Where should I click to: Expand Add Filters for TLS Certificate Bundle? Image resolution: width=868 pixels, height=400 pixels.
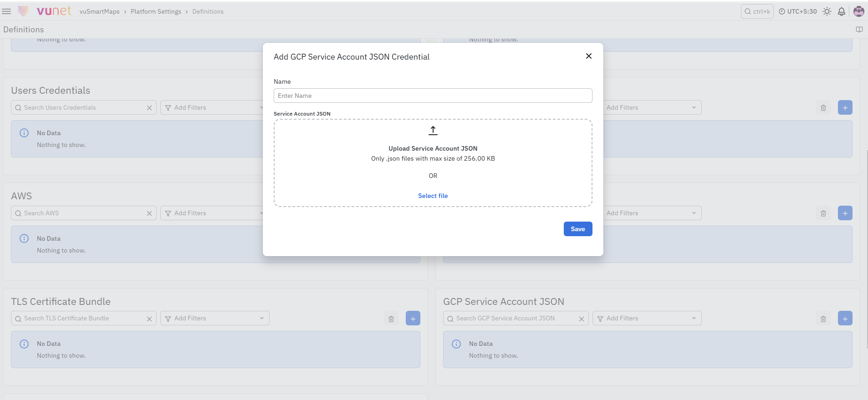point(214,318)
